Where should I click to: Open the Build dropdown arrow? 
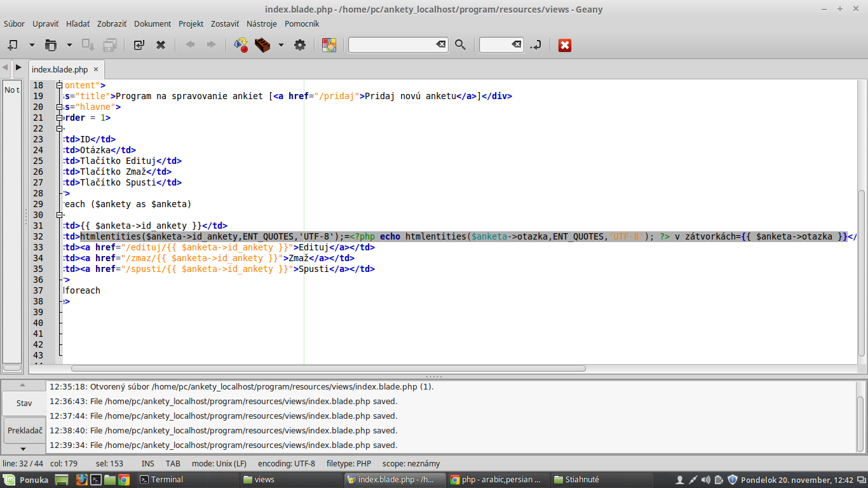coord(281,45)
